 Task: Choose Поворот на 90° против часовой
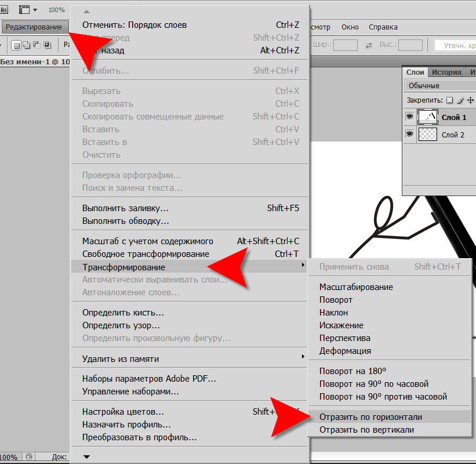390,397
